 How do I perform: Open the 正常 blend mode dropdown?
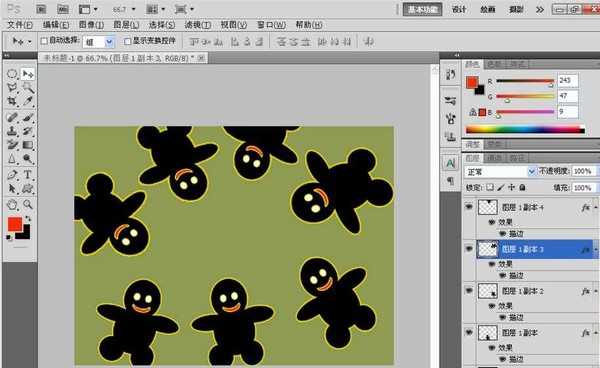tap(500, 172)
